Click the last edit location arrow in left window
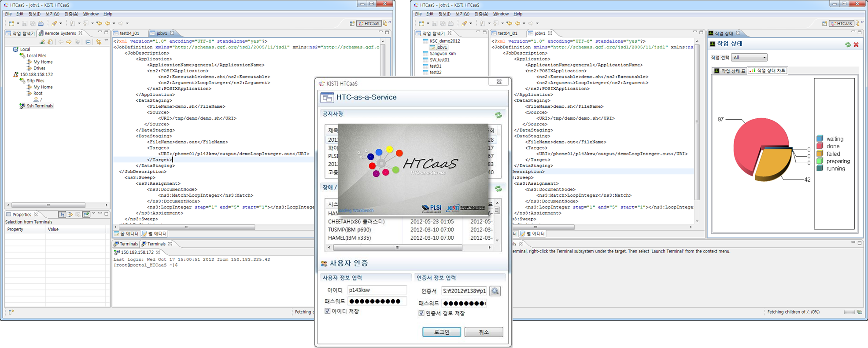868x348 pixels. point(99,23)
